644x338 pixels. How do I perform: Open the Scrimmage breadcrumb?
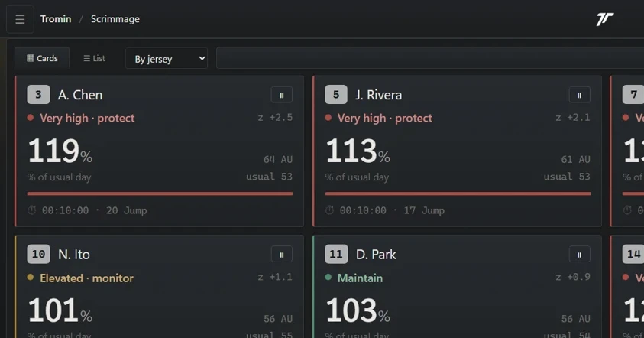click(115, 19)
